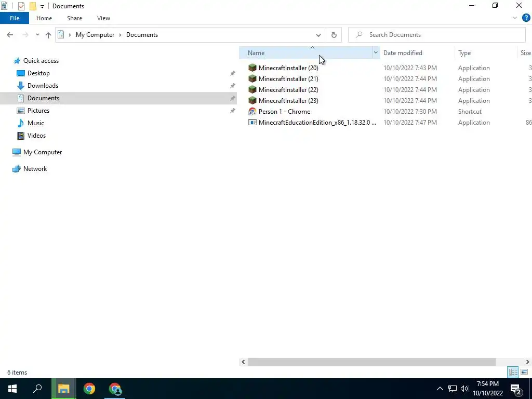This screenshot has height=399, width=532.
Task: Open the View ribbon tab
Action: [103, 18]
